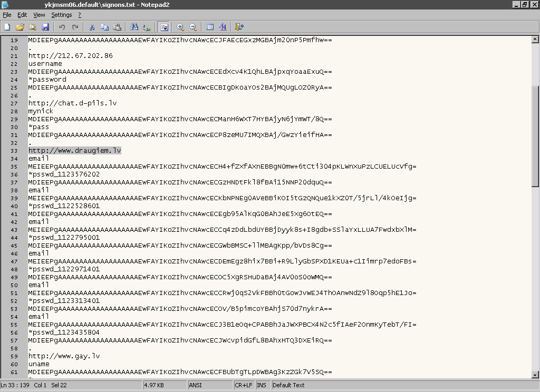Screen dimensions: 540x392
Task: Click the INS indicator in status bar
Action: pyautogui.click(x=262, y=385)
